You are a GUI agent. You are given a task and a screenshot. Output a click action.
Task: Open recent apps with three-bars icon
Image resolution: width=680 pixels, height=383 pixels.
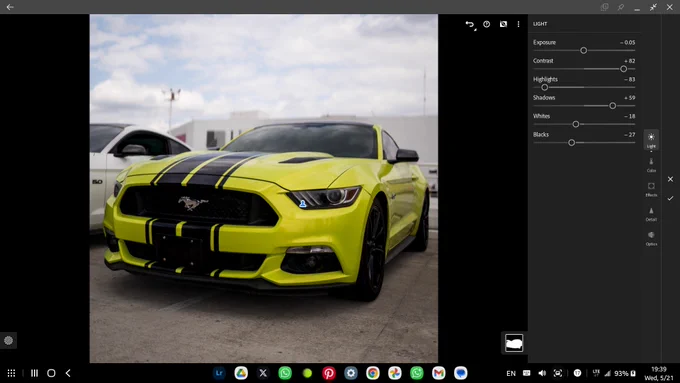35,373
